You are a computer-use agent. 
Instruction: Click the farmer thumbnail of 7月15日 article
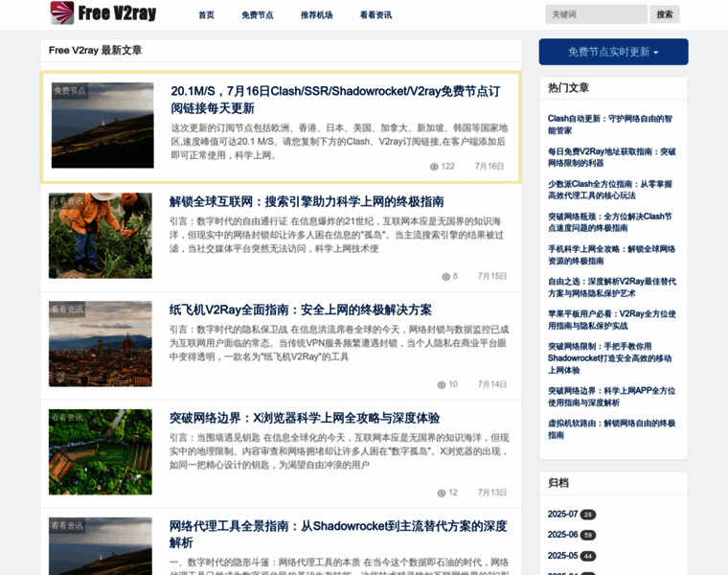coord(101,236)
